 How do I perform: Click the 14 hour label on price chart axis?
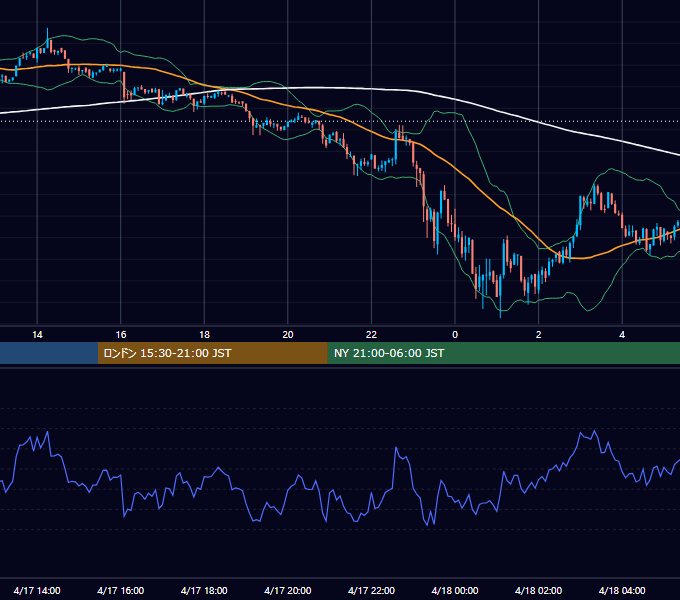click(37, 335)
